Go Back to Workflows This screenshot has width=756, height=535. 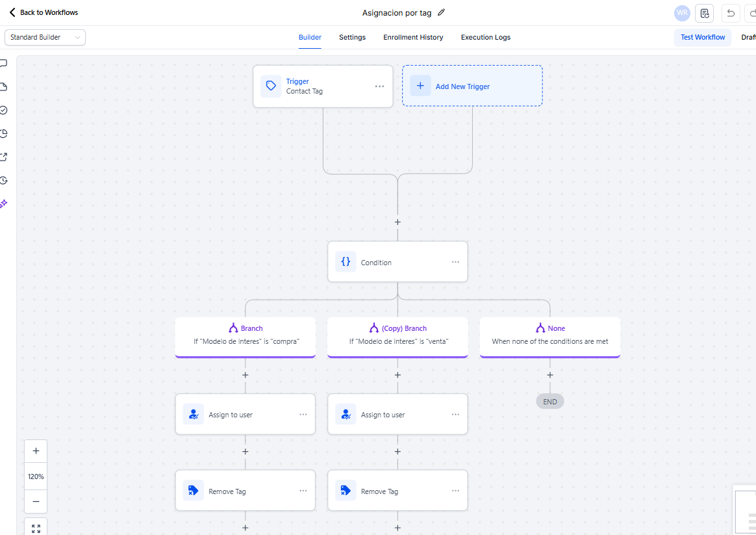coord(43,12)
